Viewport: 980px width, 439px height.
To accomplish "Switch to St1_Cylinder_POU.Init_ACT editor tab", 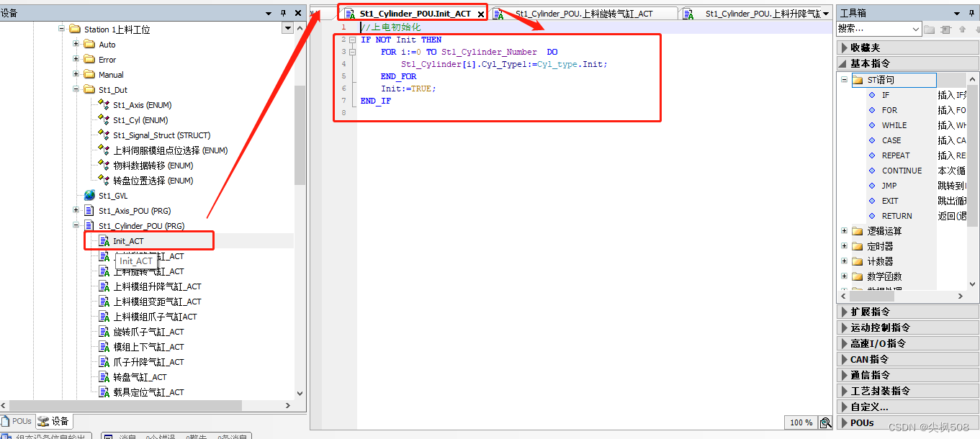I will (415, 14).
